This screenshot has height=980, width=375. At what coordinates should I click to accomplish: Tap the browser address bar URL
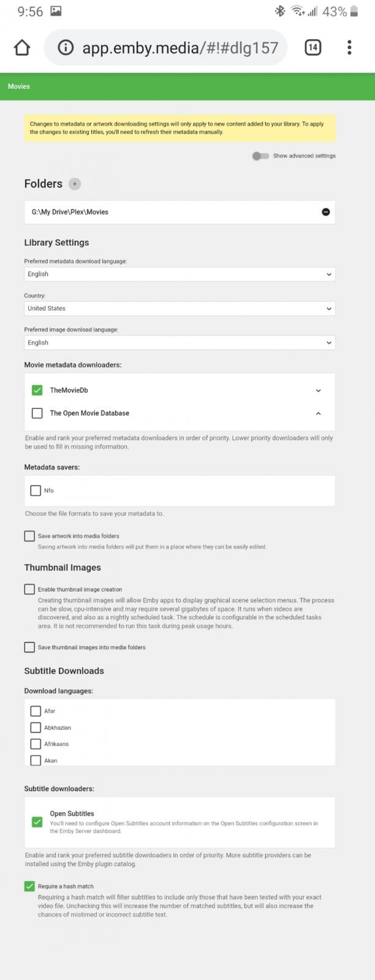tap(180, 48)
